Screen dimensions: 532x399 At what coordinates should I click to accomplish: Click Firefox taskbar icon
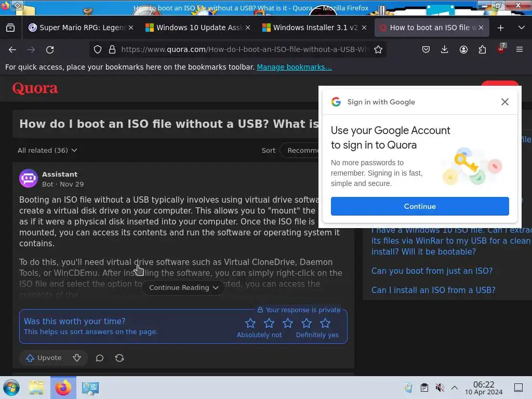pos(63,388)
